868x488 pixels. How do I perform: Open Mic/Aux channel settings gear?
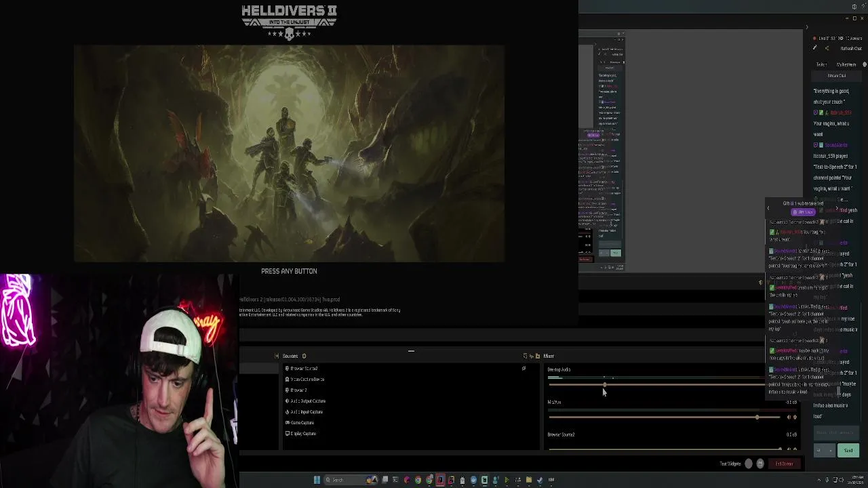pos(795,417)
